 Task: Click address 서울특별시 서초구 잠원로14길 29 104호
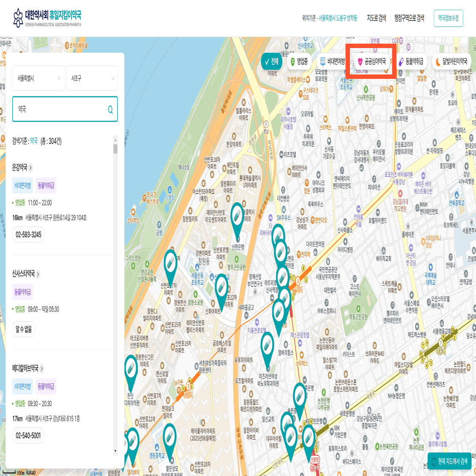pos(56,218)
